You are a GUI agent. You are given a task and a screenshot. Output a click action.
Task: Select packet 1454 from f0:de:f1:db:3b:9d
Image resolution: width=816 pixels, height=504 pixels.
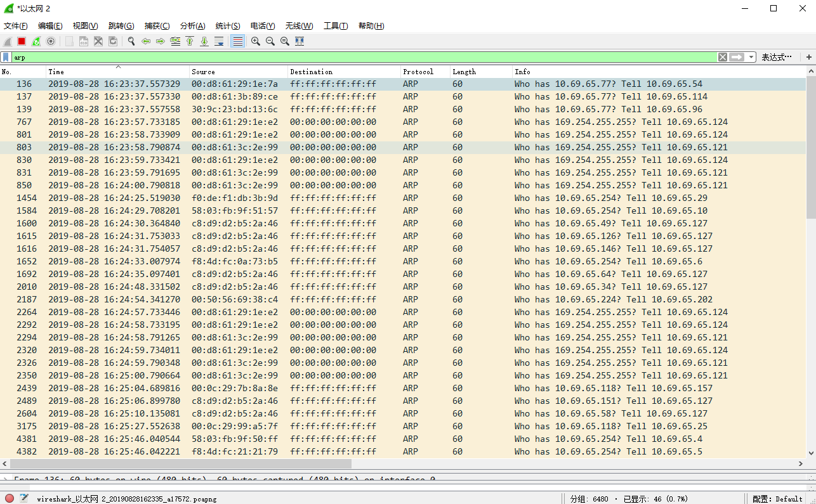pos(403,198)
